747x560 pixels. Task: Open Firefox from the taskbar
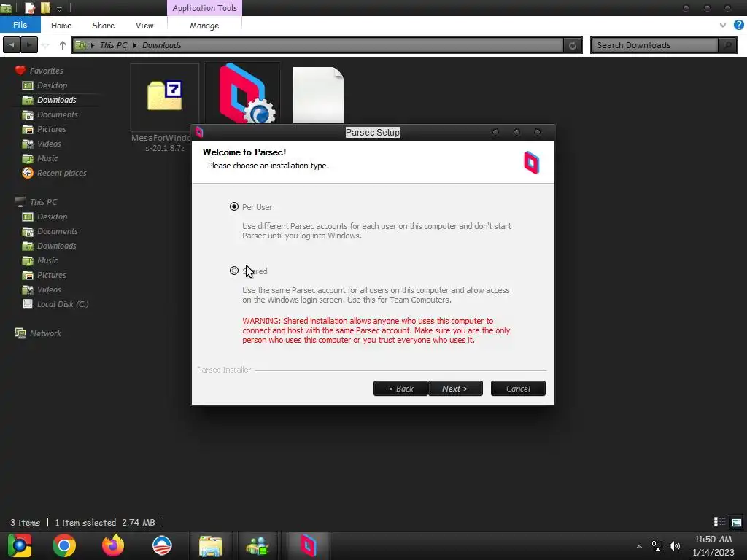pyautogui.click(x=113, y=545)
